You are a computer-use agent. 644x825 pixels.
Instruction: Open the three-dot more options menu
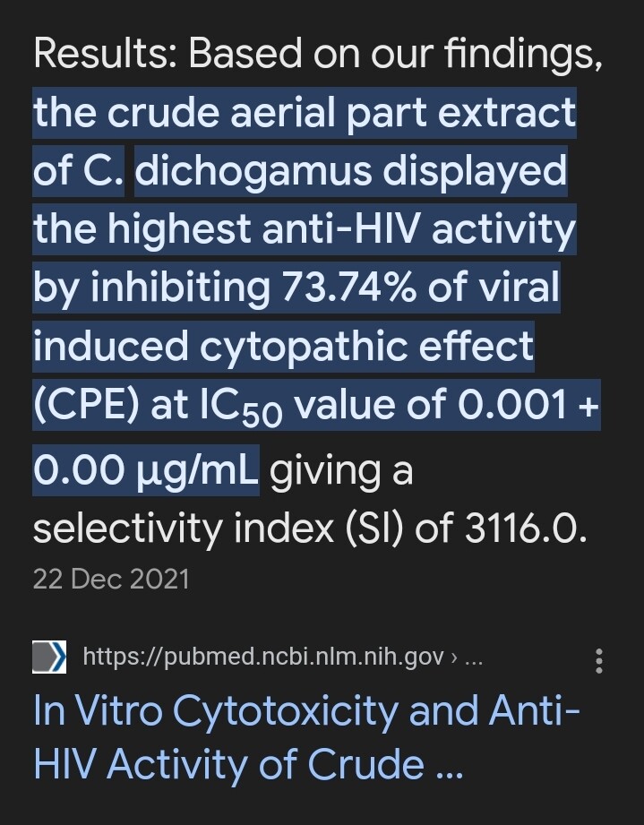tap(599, 662)
